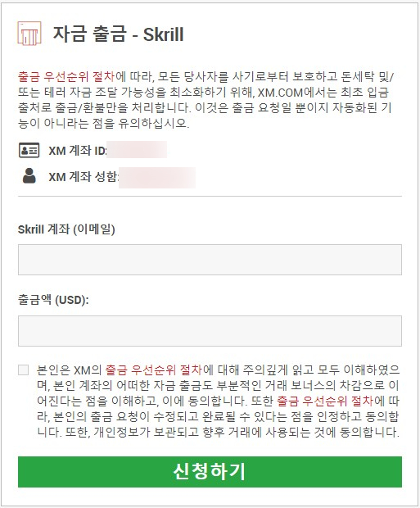Tick the withdrawal terms agreement checkbox
This screenshot has width=420, height=508.
point(23,370)
